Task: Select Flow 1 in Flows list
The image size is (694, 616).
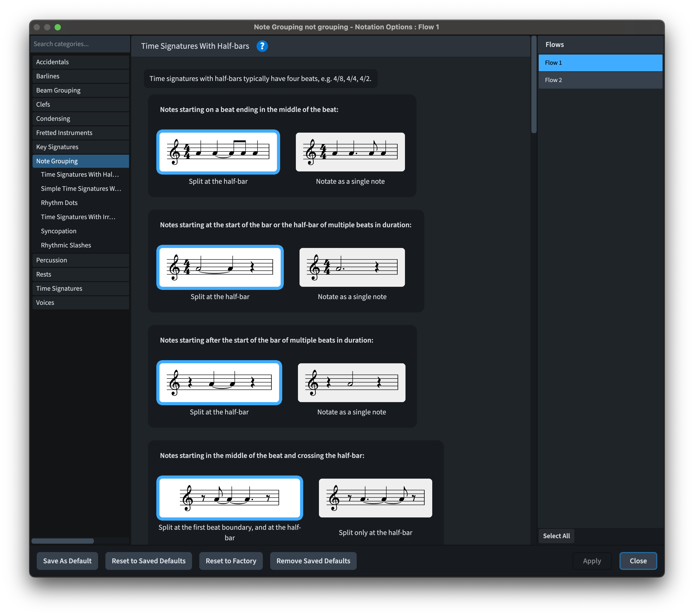Action: tap(600, 63)
